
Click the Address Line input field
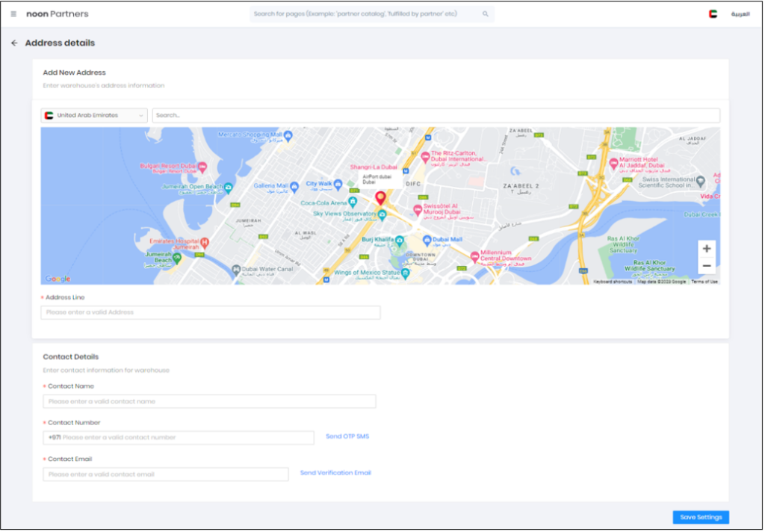pos(211,312)
